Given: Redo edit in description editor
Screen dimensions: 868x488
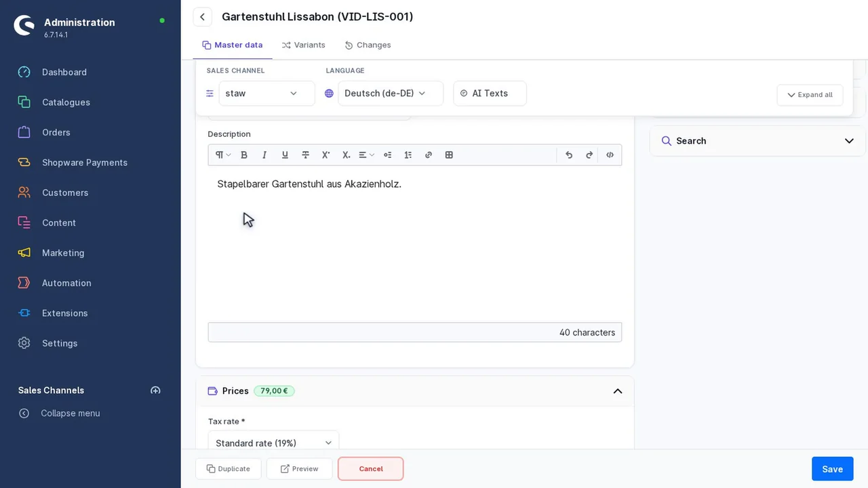Looking at the screenshot, I should click(589, 155).
